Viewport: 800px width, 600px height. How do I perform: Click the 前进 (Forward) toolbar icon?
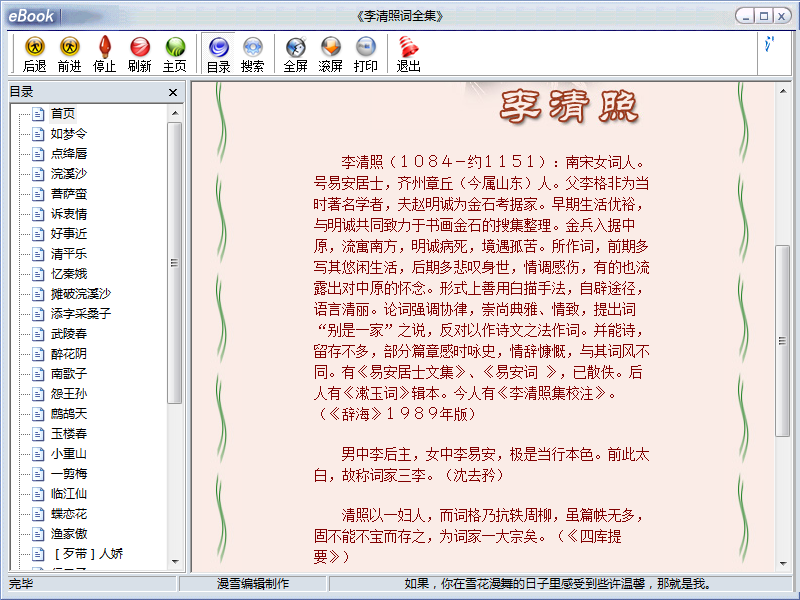click(69, 53)
